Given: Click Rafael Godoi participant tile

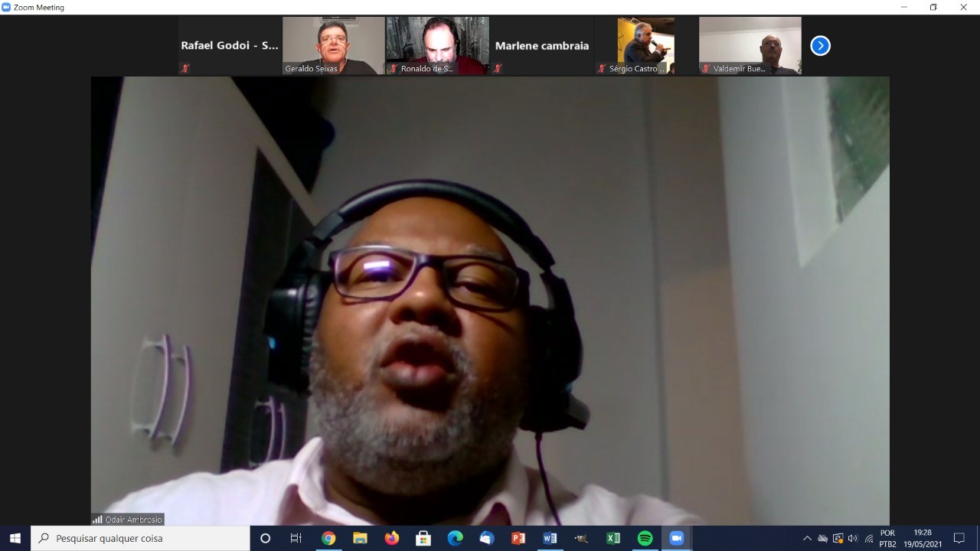Looking at the screenshot, I should click(230, 46).
